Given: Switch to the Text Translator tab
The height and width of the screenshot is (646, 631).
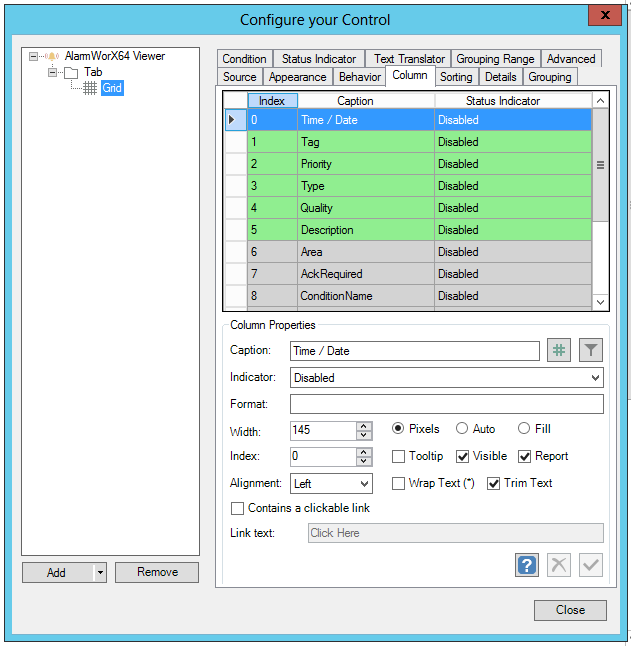Looking at the screenshot, I should pyautogui.click(x=409, y=59).
